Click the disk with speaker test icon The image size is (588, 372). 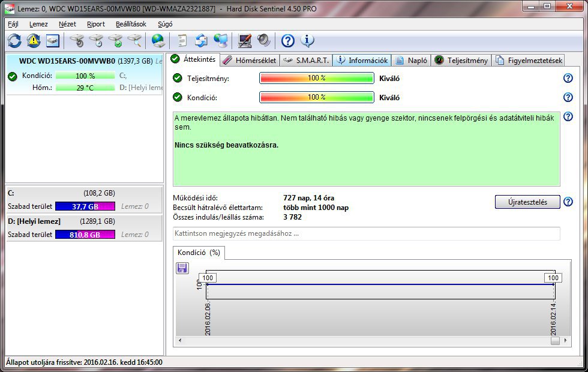pyautogui.click(x=77, y=41)
